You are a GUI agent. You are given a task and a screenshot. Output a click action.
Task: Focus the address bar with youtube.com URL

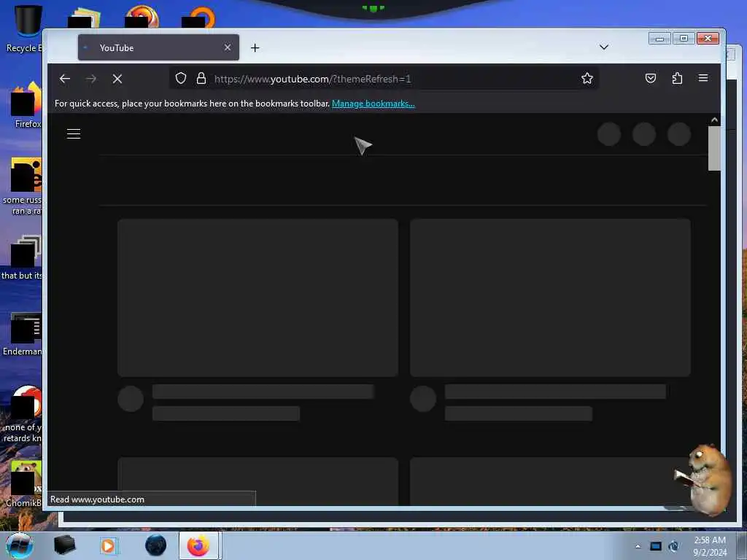(384, 79)
